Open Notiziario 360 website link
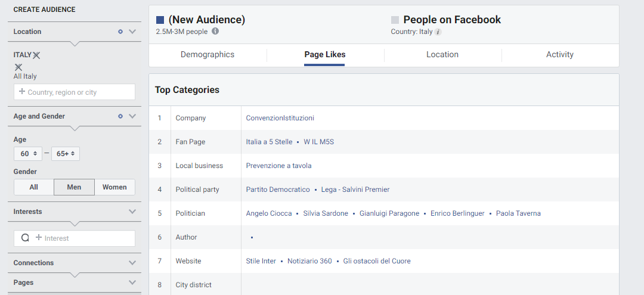The height and width of the screenshot is (295, 644). click(x=309, y=261)
